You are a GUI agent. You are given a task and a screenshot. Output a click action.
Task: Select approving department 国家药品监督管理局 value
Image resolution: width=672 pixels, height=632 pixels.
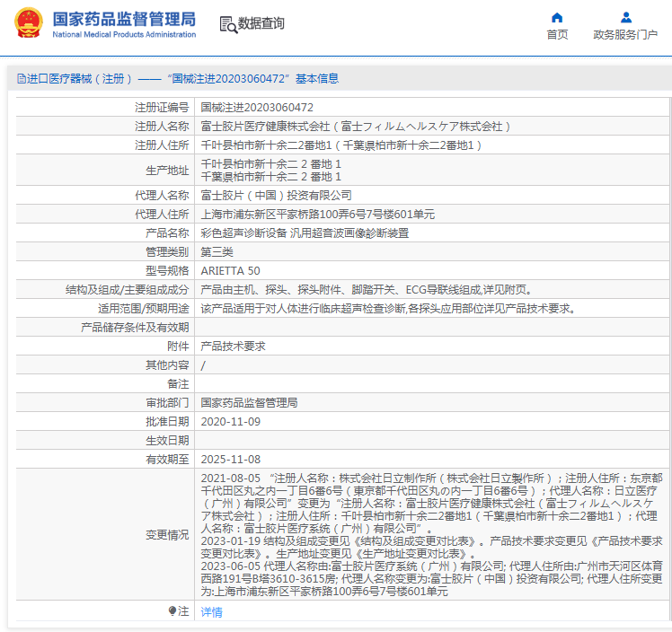tap(249, 402)
